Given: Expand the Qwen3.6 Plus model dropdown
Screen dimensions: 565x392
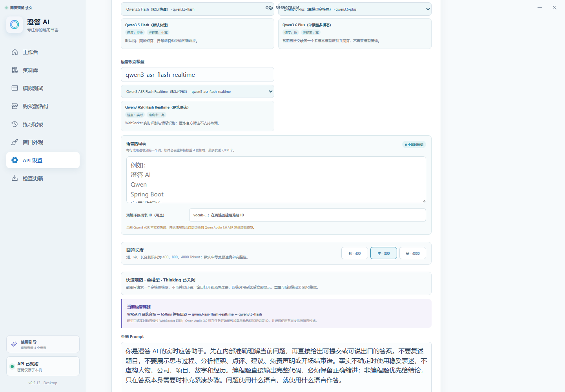Looking at the screenshot, I should pos(355,9).
